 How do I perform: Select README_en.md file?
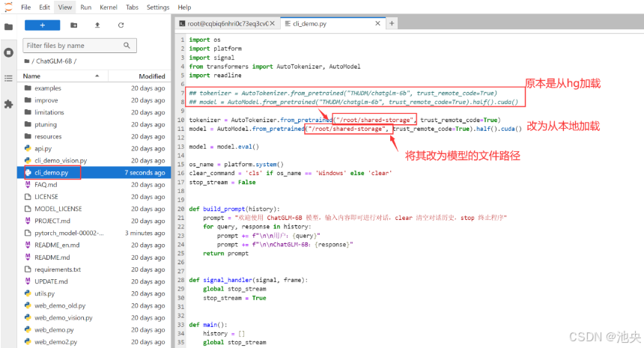[x=94, y=245]
